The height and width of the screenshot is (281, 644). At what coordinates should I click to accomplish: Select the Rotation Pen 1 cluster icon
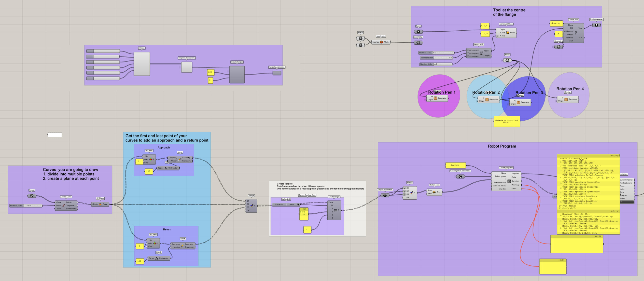[436, 98]
